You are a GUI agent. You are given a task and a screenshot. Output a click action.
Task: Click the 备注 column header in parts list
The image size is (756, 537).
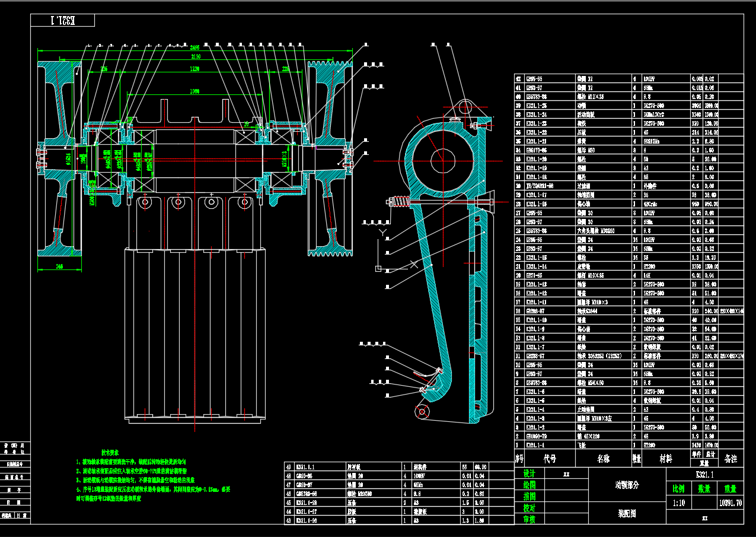click(x=730, y=459)
